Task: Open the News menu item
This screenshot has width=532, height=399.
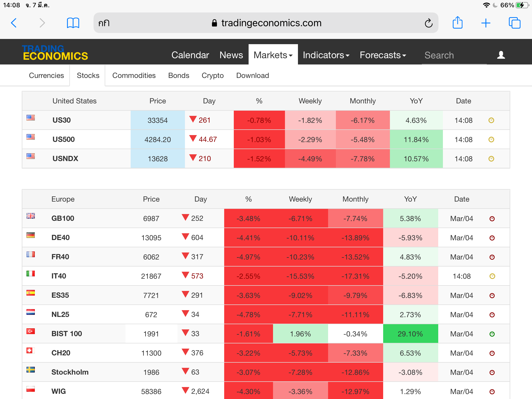Action: (231, 55)
